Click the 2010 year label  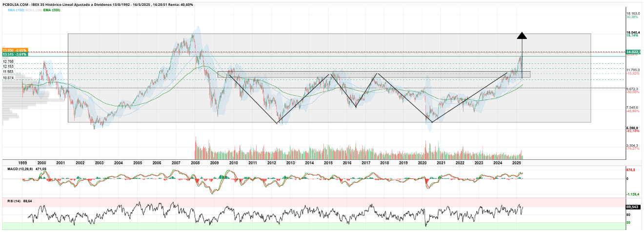(233, 162)
